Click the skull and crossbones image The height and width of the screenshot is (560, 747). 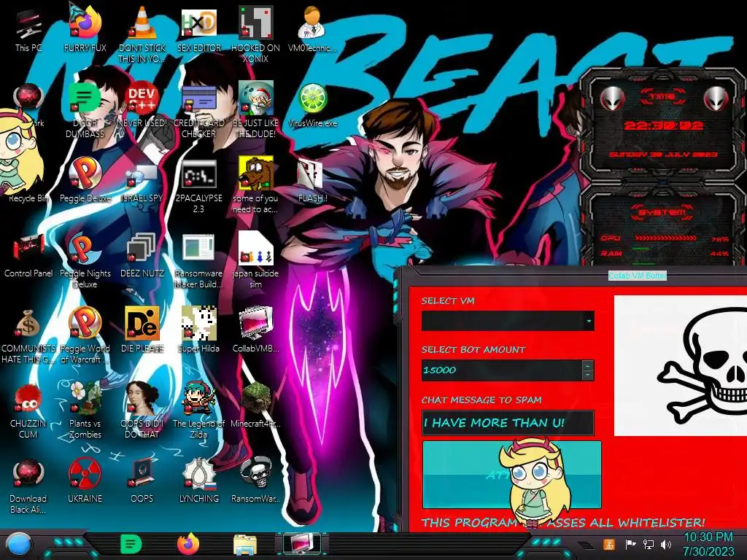click(681, 365)
